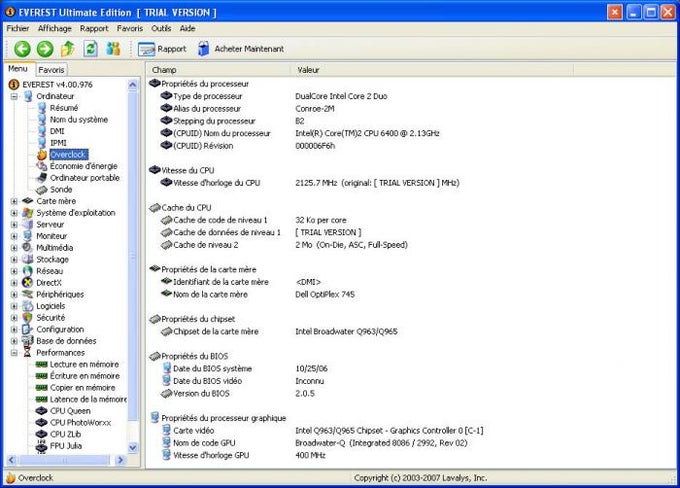Collapse the Performances tree node

pyautogui.click(x=14, y=353)
